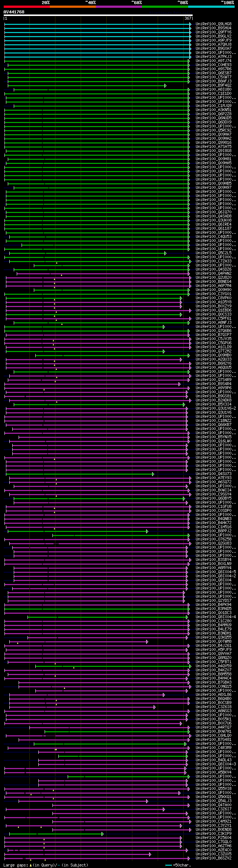Open hit UniRef100_C7ZA33
The image size is (238, 868).
(x=213, y=261)
